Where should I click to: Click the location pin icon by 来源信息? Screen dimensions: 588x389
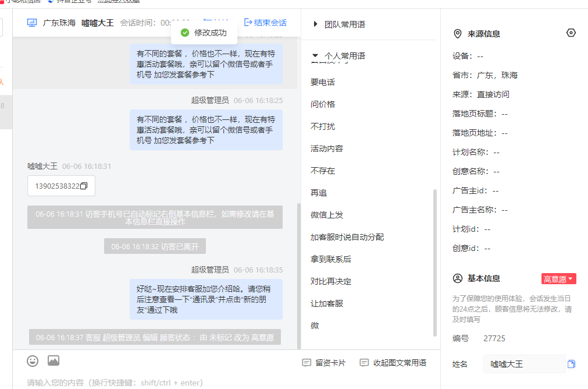point(458,34)
